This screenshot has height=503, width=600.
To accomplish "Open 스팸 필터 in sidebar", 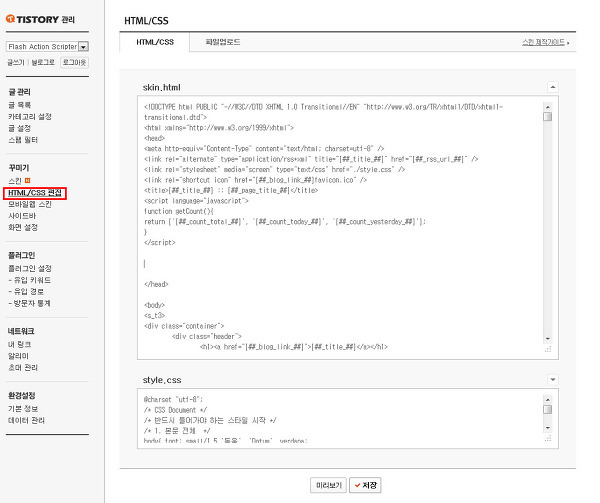I will point(23,140).
